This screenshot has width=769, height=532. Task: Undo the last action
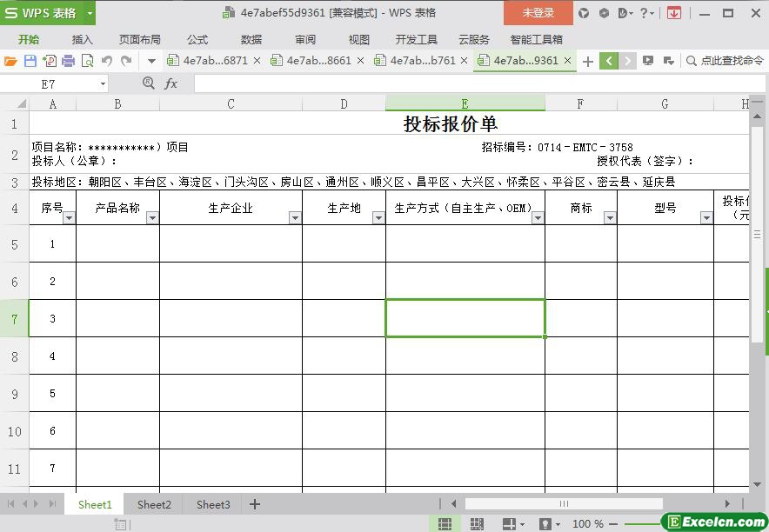(107, 61)
